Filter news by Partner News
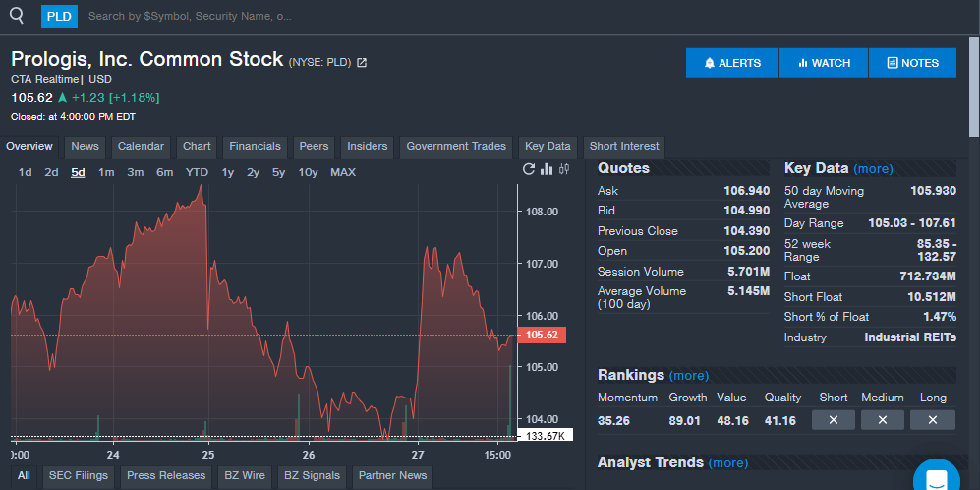Image resolution: width=980 pixels, height=490 pixels. tap(392, 475)
